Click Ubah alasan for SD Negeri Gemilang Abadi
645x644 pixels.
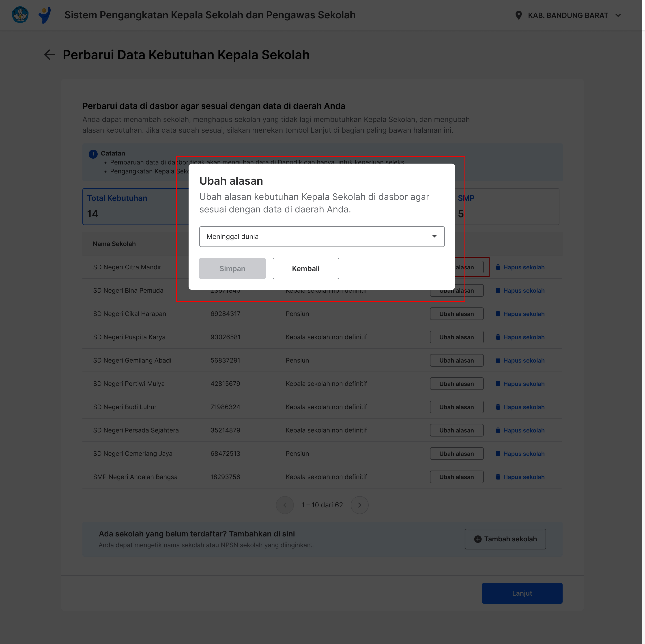[457, 360]
